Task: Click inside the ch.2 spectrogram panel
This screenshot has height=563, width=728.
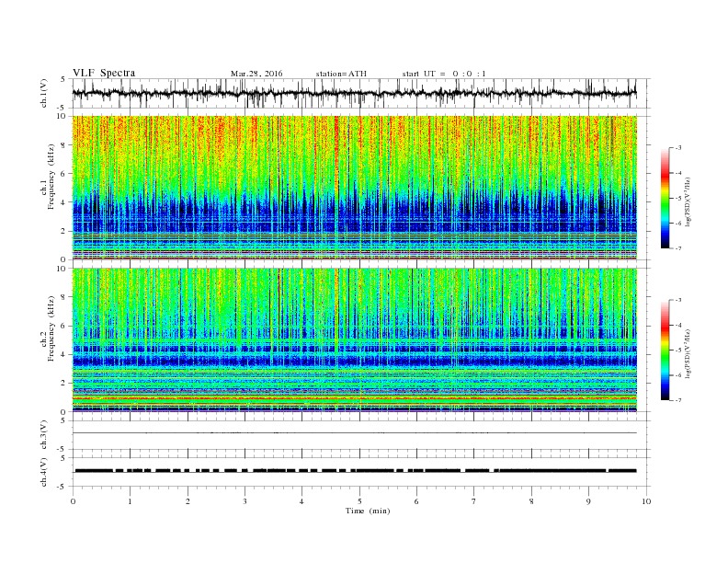Action: [x=354, y=340]
